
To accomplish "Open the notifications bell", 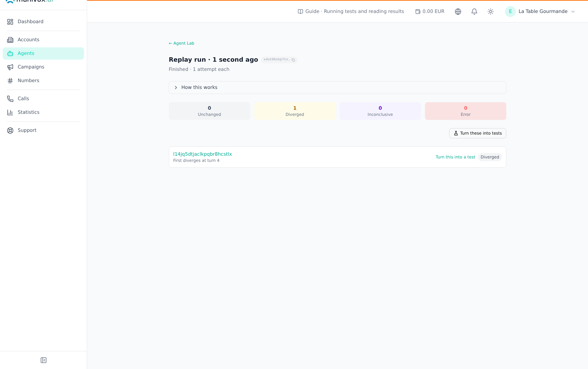I will (474, 12).
